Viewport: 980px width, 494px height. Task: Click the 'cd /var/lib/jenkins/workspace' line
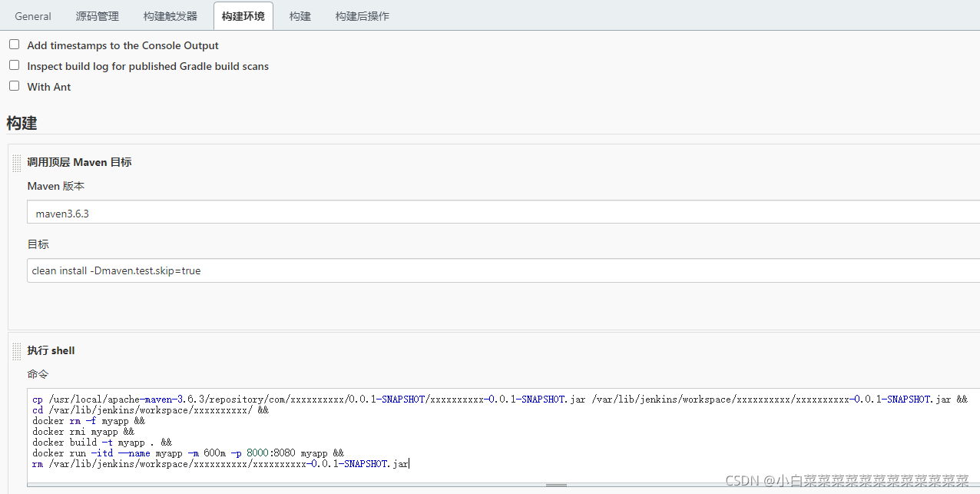(x=151, y=410)
